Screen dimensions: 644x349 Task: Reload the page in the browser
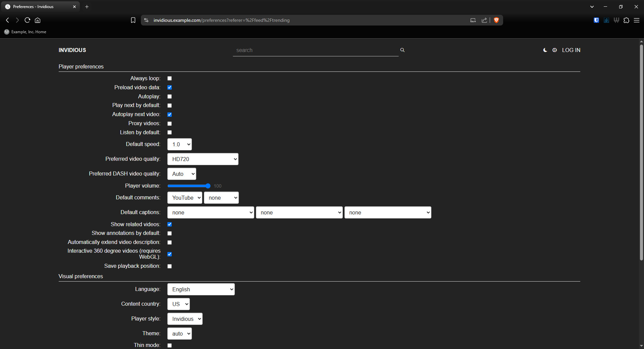click(28, 20)
